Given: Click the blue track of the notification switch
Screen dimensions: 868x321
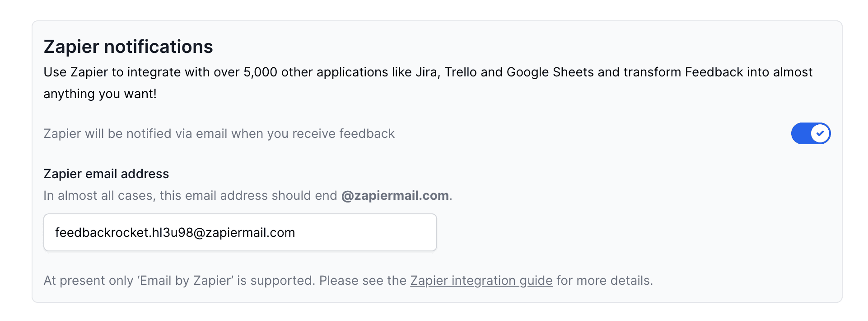Looking at the screenshot, I should coord(800,133).
